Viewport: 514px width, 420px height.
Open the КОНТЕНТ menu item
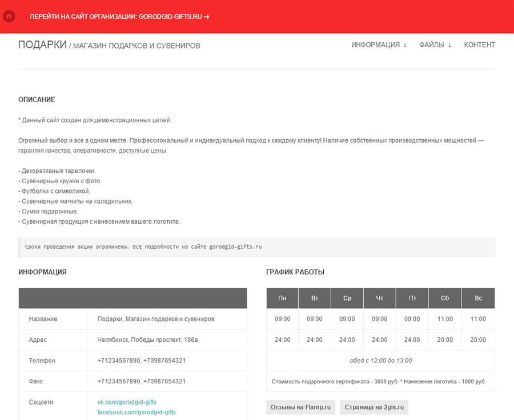[x=479, y=45]
